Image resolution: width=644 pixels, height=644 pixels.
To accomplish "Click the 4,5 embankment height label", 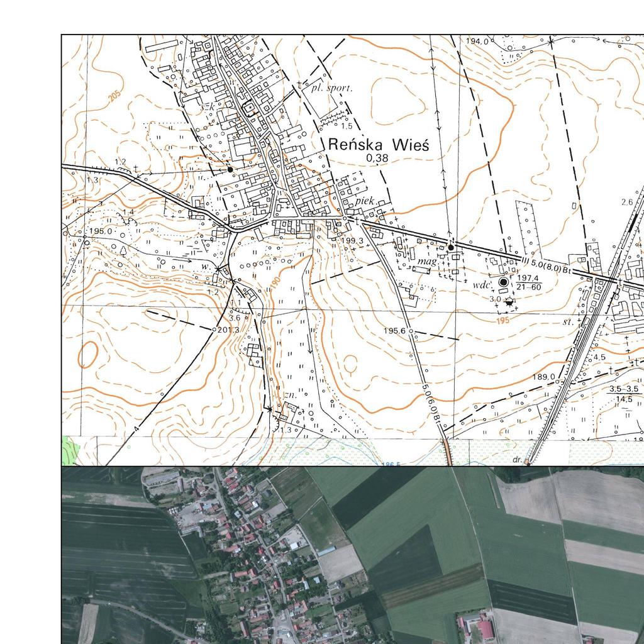I will [599, 357].
